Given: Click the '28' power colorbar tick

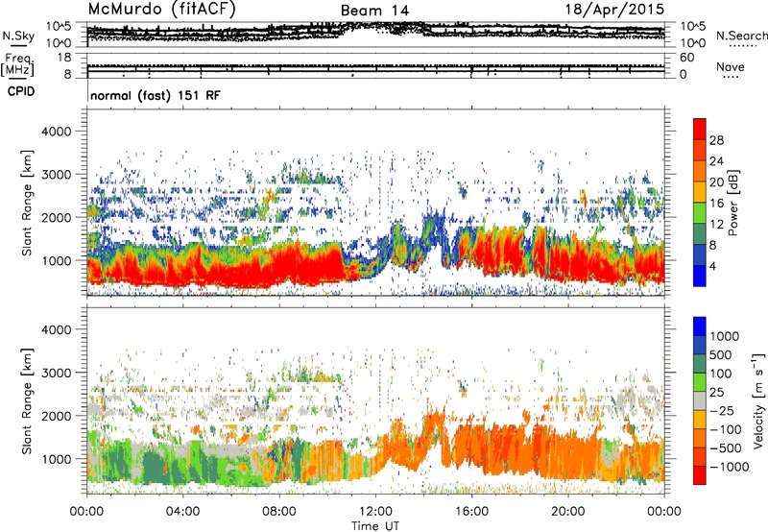Looking at the screenshot, I should coord(716,140).
